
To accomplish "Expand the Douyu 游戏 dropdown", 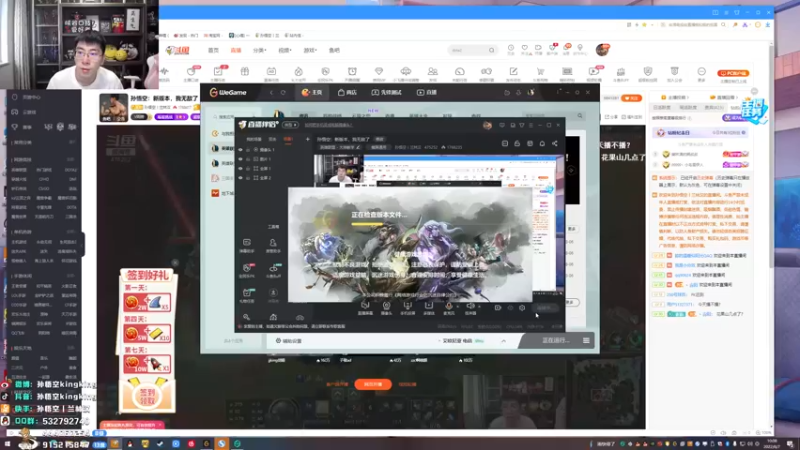I will point(310,51).
